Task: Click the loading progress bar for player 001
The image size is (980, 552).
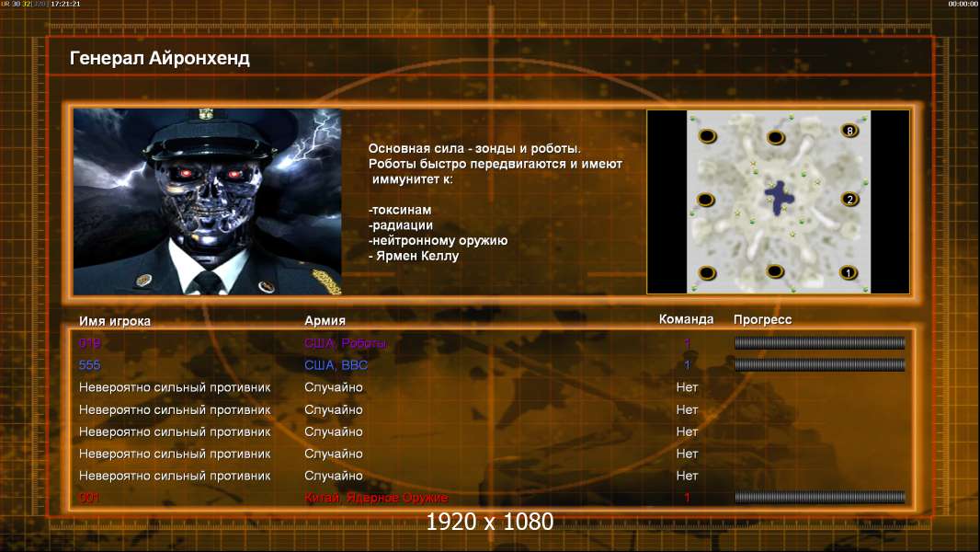Action: (819, 497)
